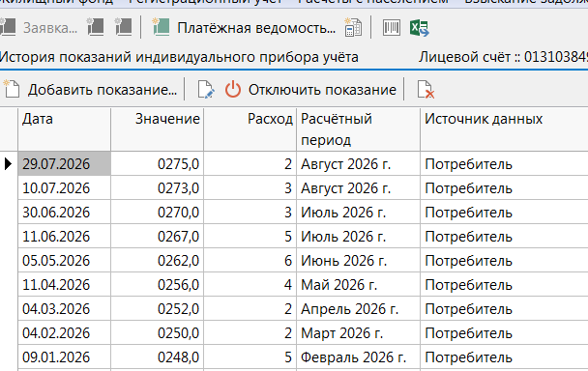
Task: Click the value cell 0270,0
Action: click(x=157, y=213)
